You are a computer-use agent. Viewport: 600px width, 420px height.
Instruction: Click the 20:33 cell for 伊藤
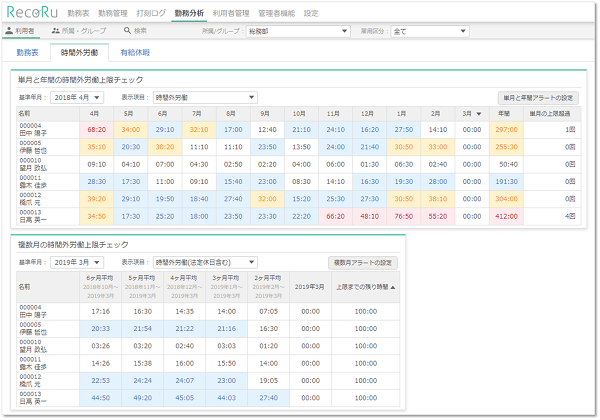(101, 329)
